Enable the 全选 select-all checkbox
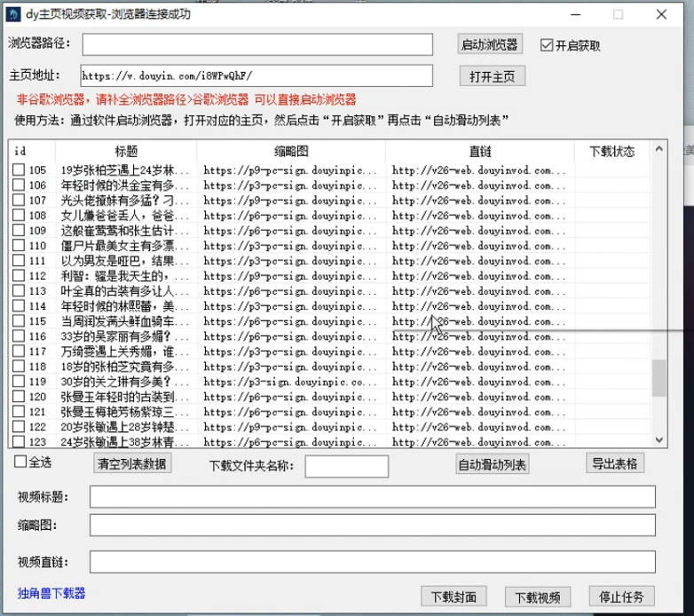The width and height of the screenshot is (694, 616). [20, 462]
